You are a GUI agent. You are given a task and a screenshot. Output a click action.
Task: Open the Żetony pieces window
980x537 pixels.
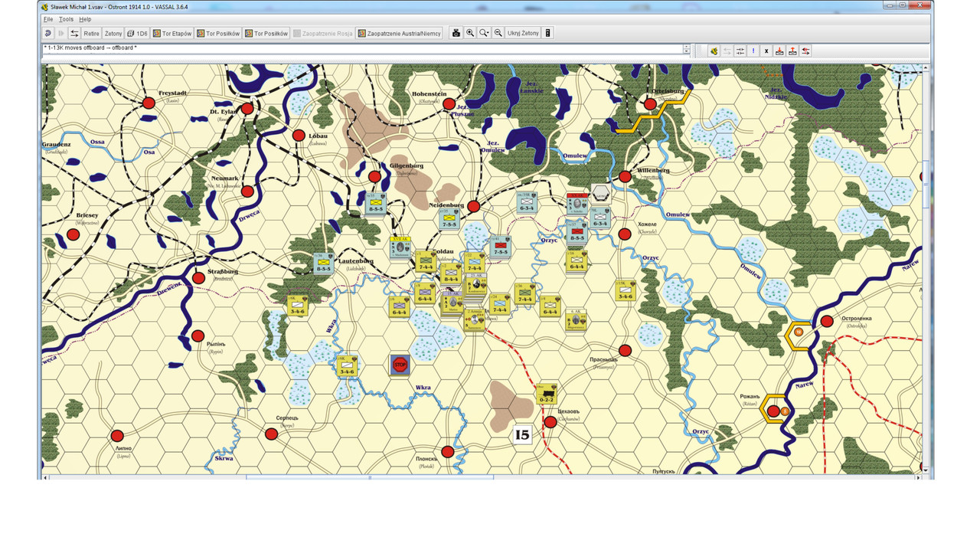[x=113, y=33]
